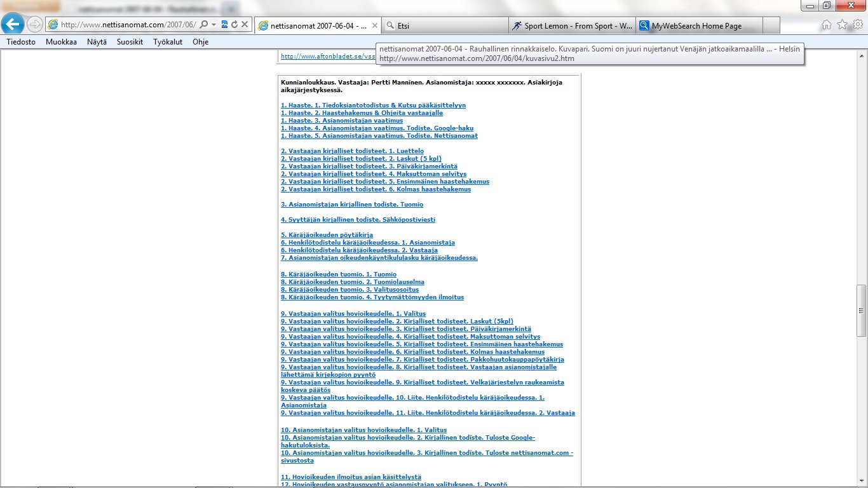
Task: Toggle the Compatibility View icon
Action: (x=224, y=25)
